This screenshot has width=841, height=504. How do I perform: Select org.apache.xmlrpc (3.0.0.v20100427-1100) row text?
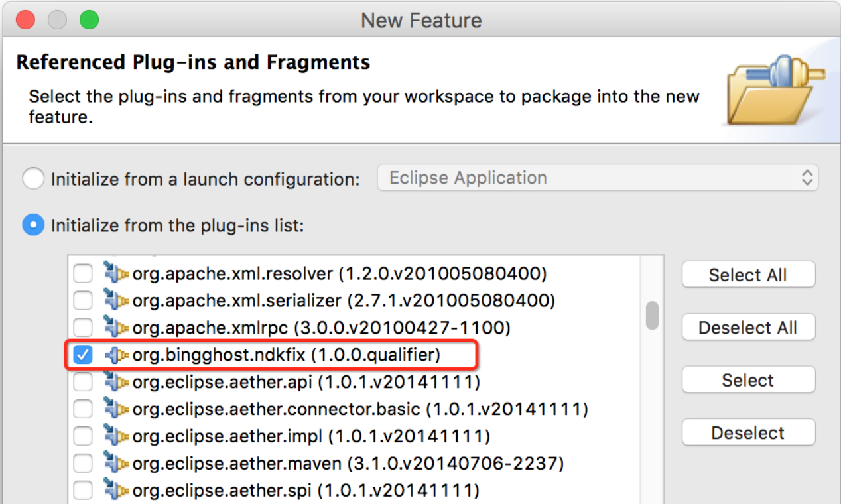click(322, 328)
